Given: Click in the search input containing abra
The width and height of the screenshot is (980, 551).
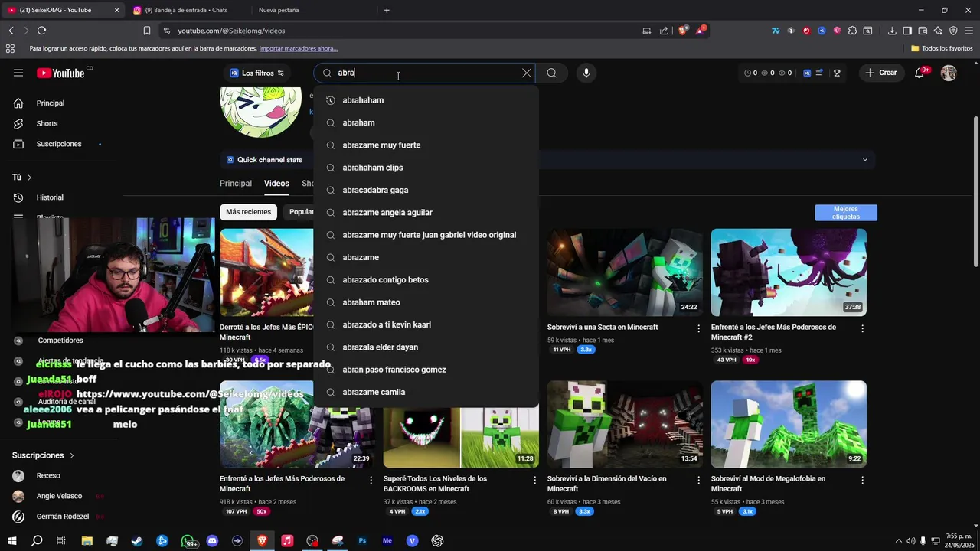Looking at the screenshot, I should point(425,73).
